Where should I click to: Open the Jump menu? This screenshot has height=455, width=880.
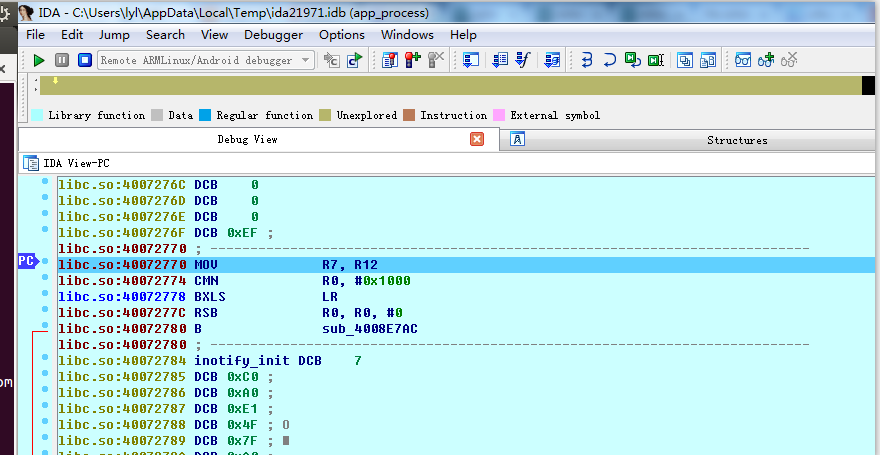[x=114, y=35]
